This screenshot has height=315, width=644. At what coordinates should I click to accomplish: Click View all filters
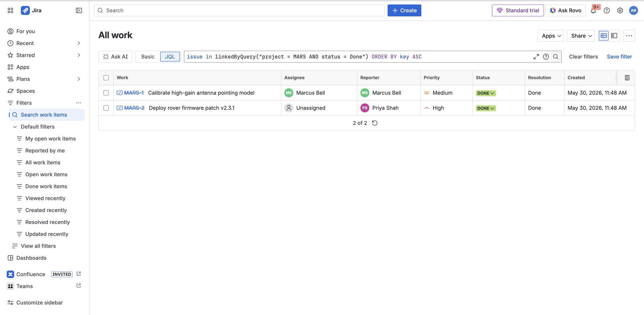coord(38,246)
